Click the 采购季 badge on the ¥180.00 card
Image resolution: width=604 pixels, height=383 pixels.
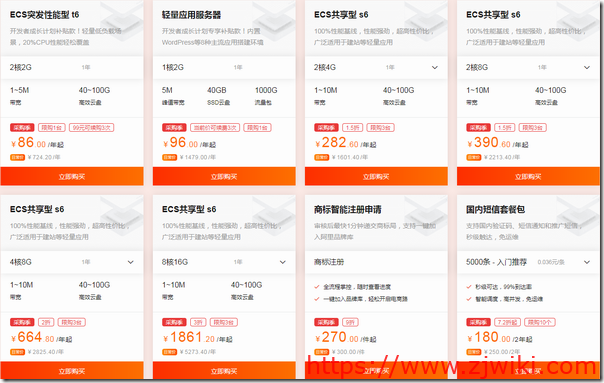point(478,322)
